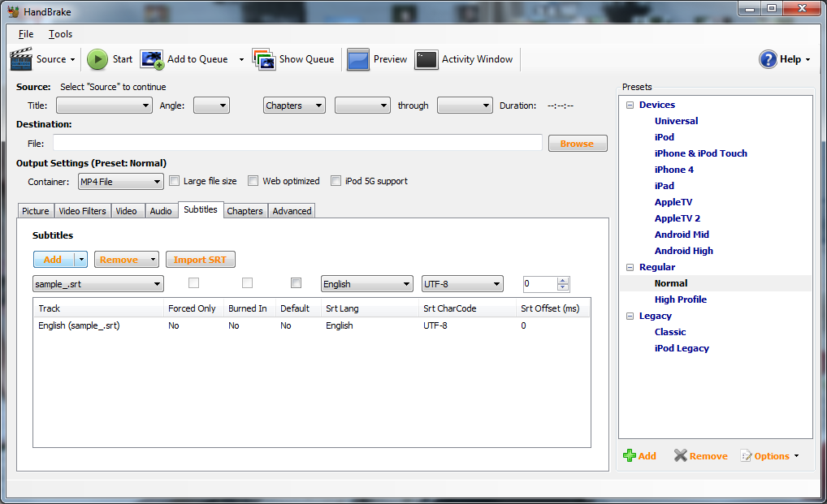The image size is (827, 504).
Task: Open the Activity Window terminal icon
Action: [x=426, y=59]
